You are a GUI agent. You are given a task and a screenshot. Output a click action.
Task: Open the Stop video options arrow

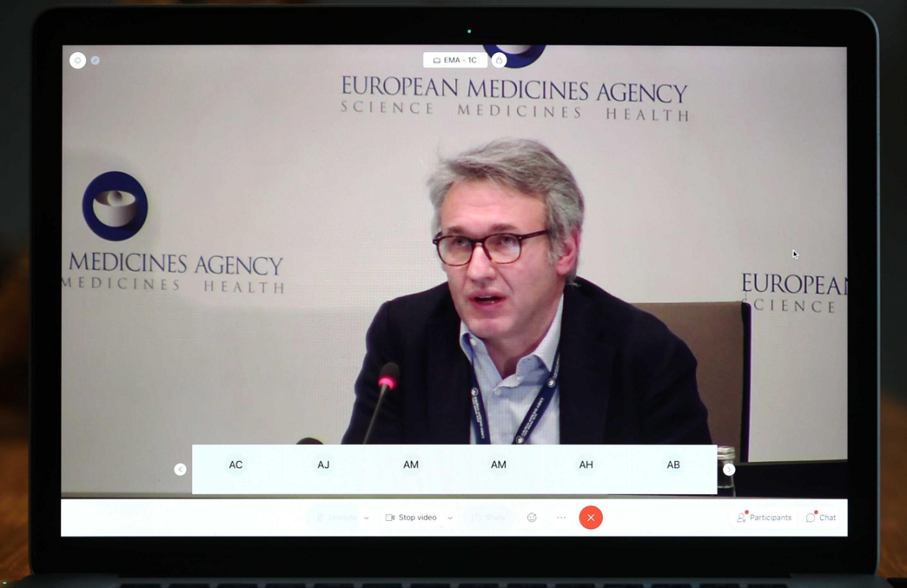tap(450, 518)
